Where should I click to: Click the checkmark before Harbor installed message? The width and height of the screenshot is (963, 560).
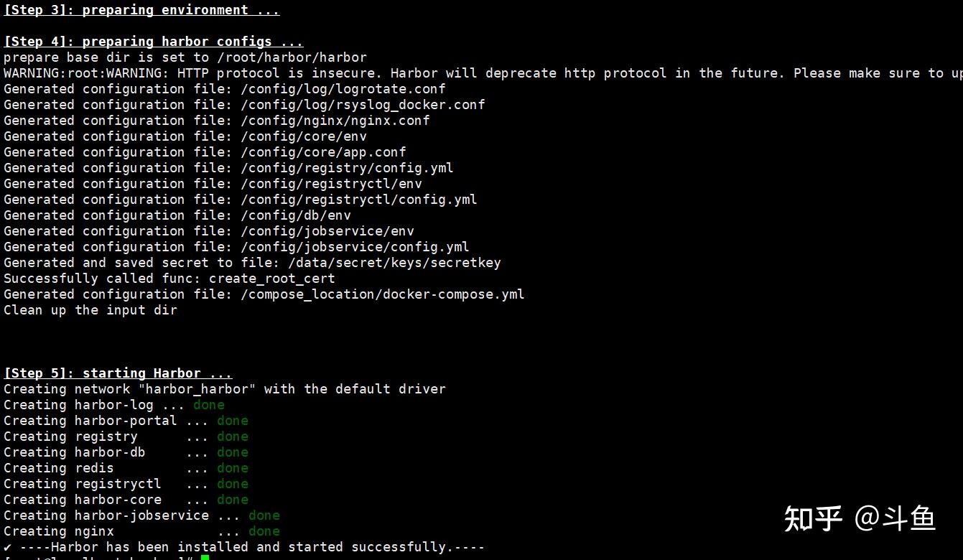pyautogui.click(x=7, y=547)
